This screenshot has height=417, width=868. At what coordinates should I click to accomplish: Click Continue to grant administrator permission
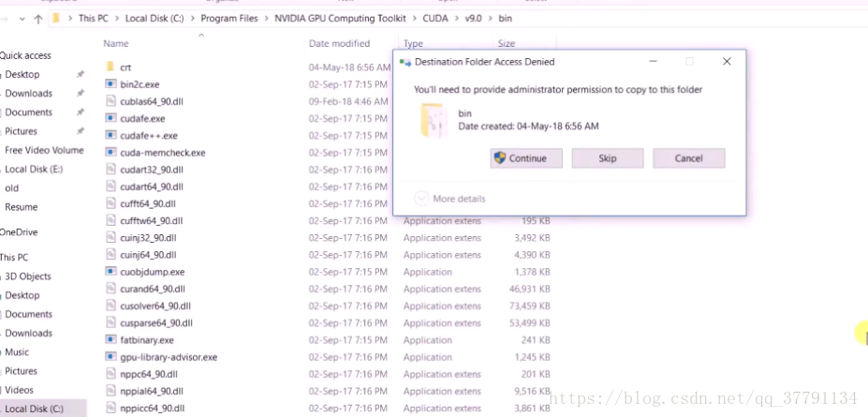(526, 158)
